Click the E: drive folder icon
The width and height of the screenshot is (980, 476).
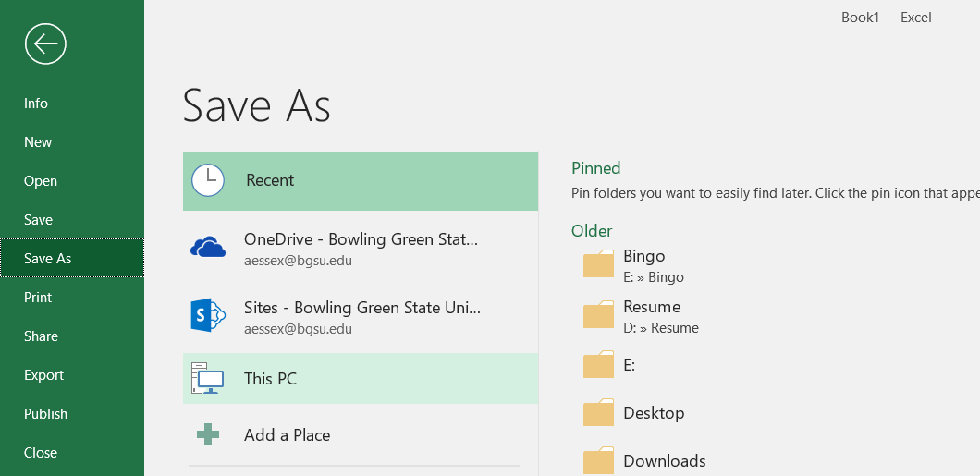click(x=599, y=365)
